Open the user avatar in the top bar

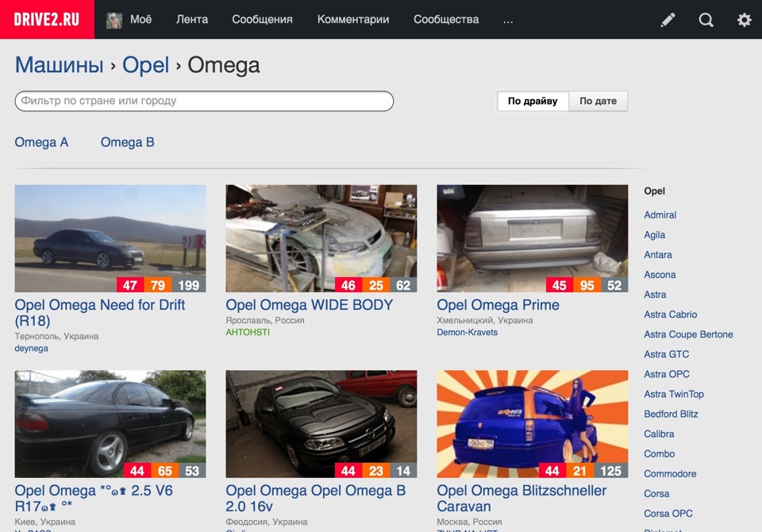pyautogui.click(x=114, y=20)
